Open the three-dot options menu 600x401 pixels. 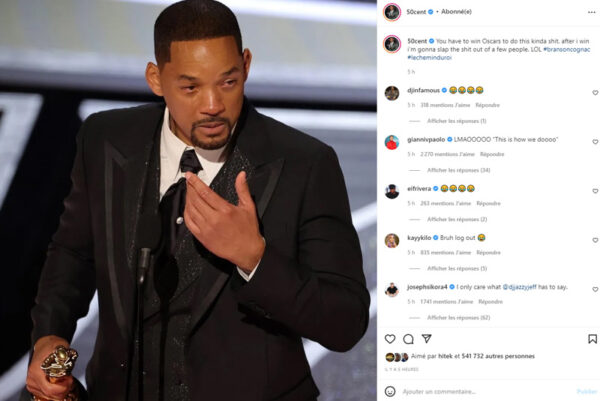(x=591, y=12)
